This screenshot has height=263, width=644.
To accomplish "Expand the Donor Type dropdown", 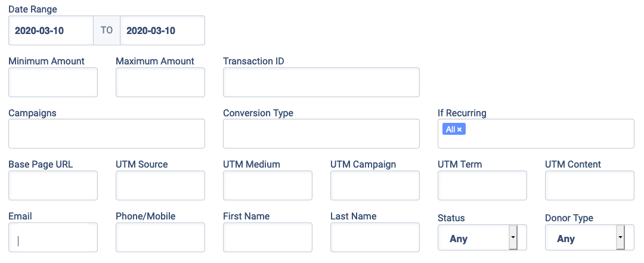I will (x=589, y=238).
